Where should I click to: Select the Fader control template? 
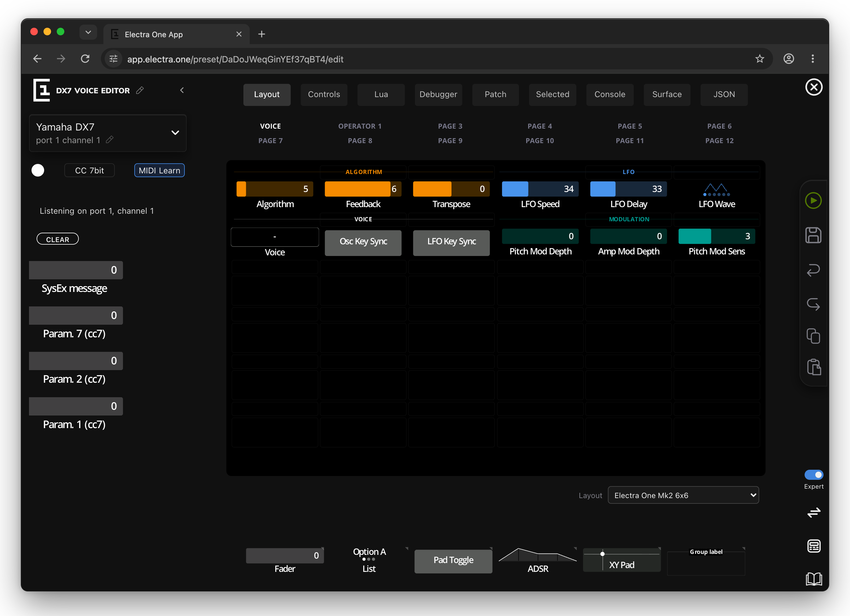coord(285,561)
